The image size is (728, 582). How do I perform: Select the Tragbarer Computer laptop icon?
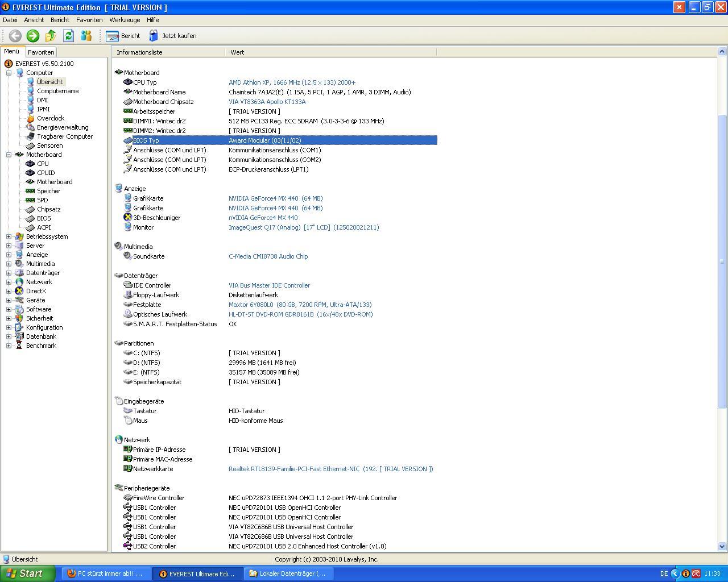30,136
